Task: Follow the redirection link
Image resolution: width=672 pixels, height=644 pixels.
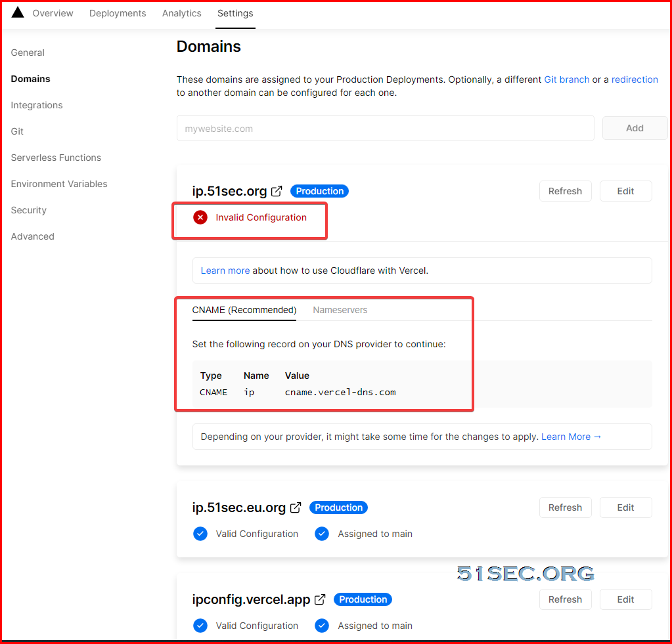Action: (x=635, y=79)
